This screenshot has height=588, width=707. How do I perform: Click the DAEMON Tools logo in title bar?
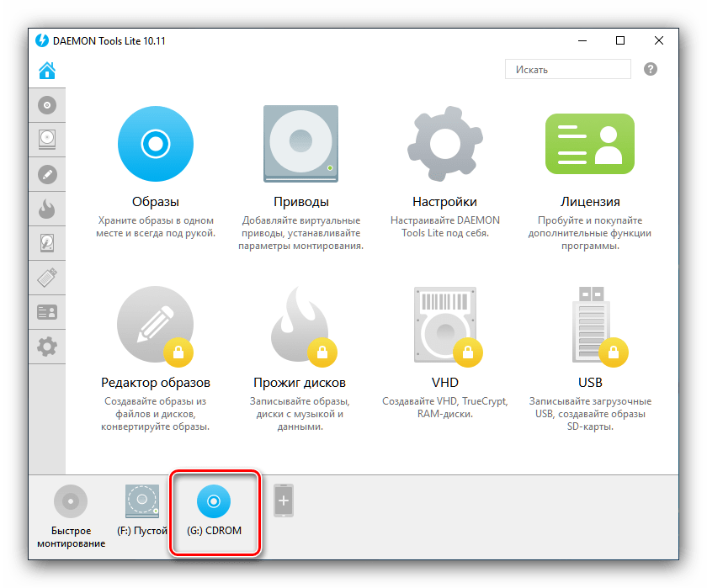[42, 40]
